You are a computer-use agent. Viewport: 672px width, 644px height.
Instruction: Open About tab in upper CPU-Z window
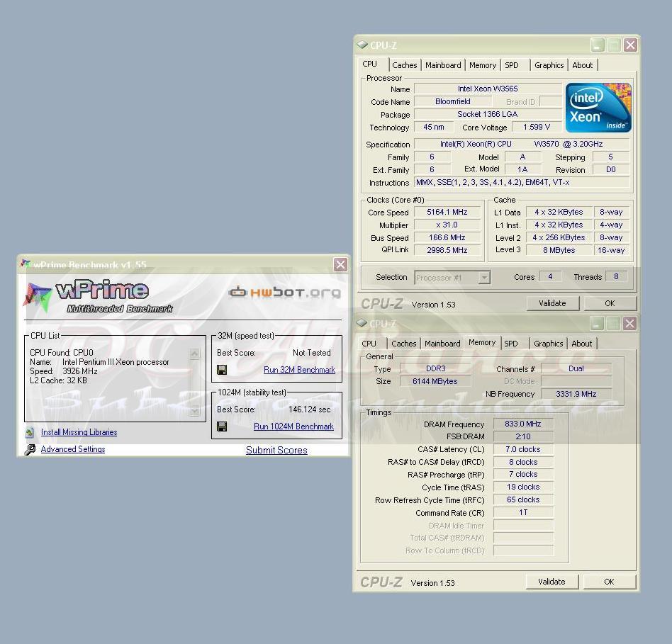tap(583, 65)
